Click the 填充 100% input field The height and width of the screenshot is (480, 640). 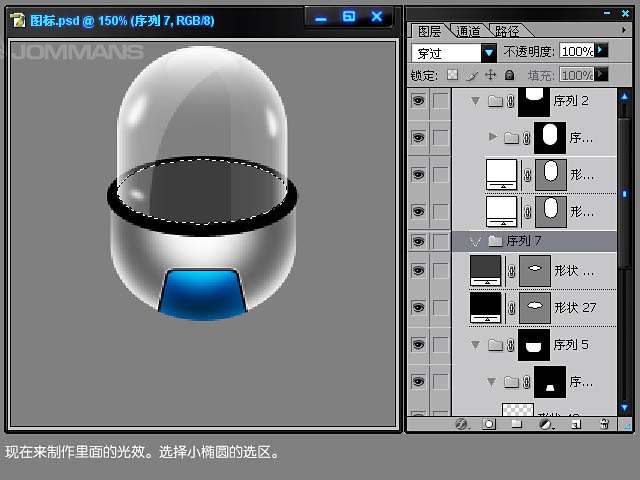point(576,75)
